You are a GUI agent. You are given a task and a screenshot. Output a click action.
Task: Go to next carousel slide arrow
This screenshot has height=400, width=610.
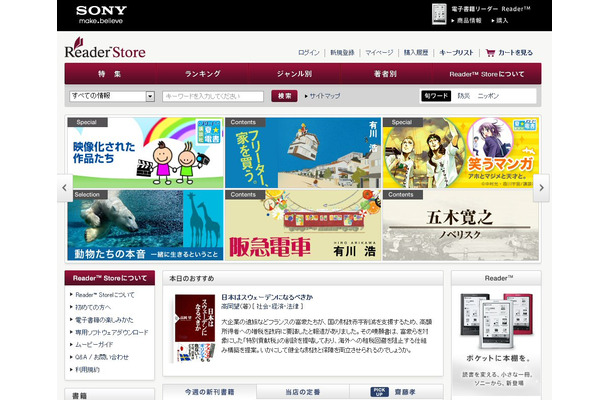[x=541, y=188]
